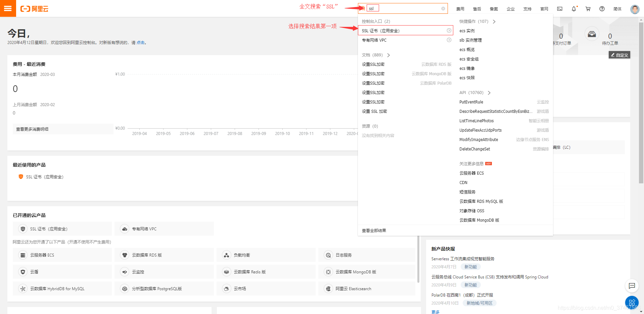Open Serverless 工作流集成视觉智能服务 news

tap(463, 259)
